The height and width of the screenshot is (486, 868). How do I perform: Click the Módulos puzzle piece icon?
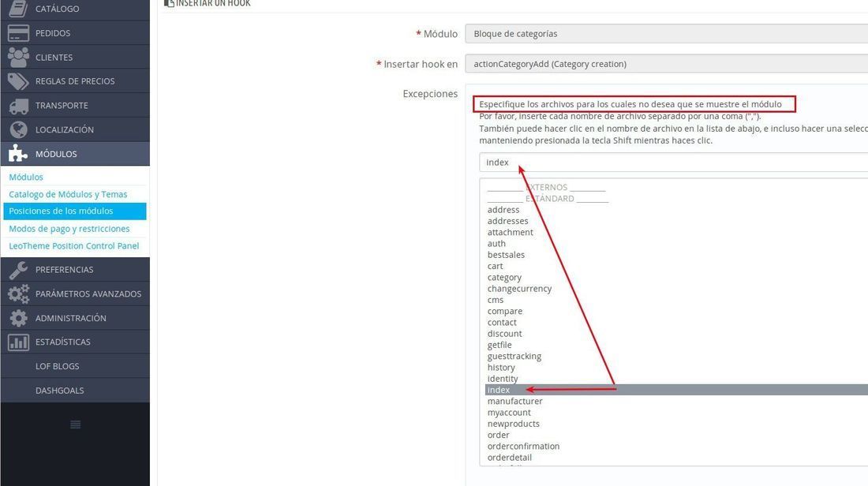click(x=17, y=153)
